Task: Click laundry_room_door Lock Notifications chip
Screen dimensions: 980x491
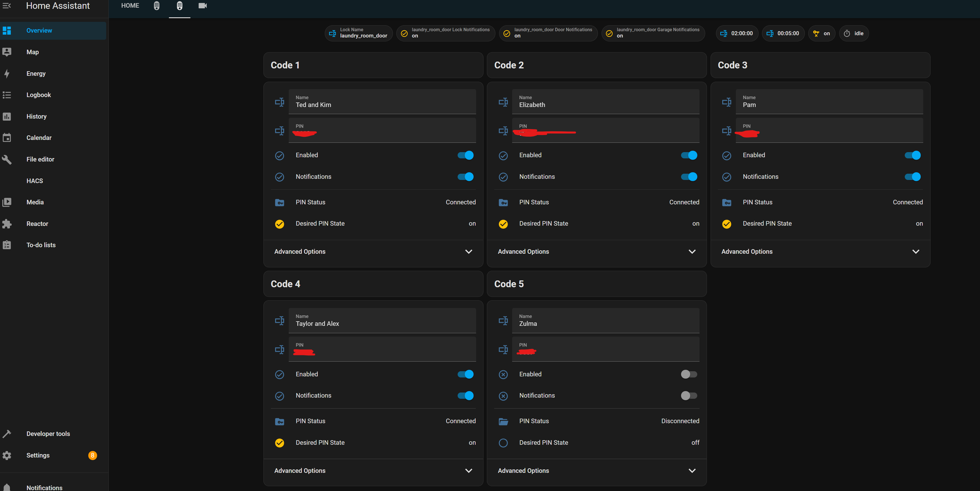Action: click(445, 33)
